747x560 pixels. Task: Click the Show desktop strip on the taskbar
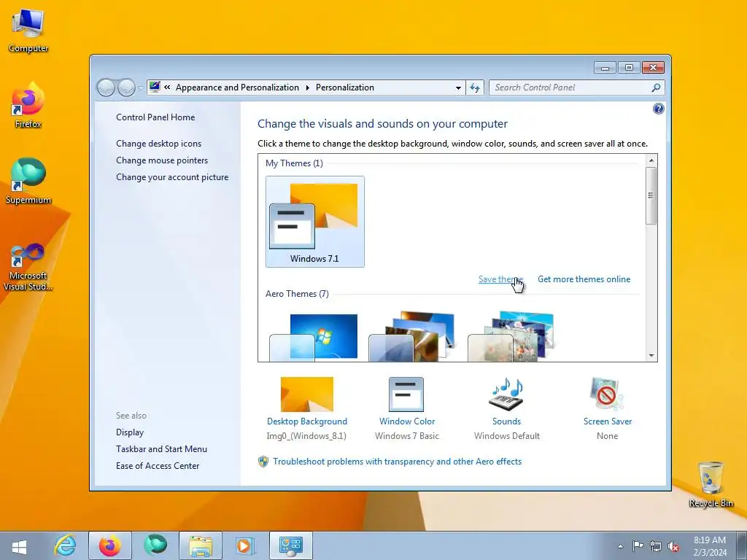tap(742, 546)
